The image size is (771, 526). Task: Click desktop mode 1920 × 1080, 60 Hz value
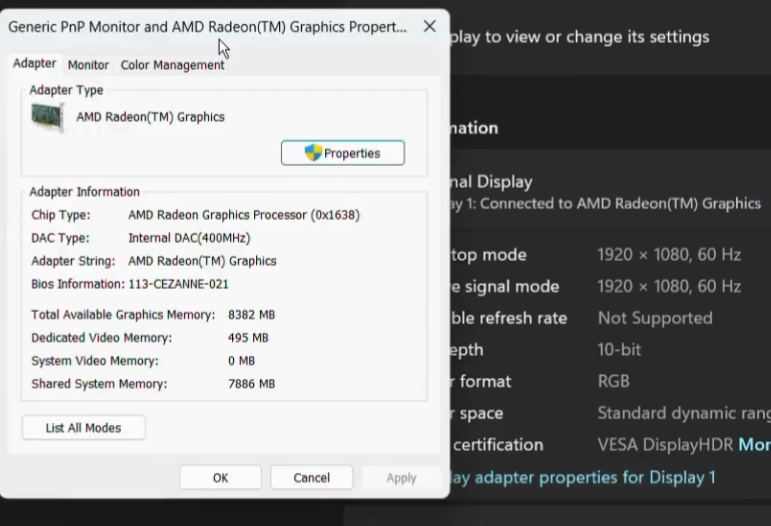tap(669, 255)
